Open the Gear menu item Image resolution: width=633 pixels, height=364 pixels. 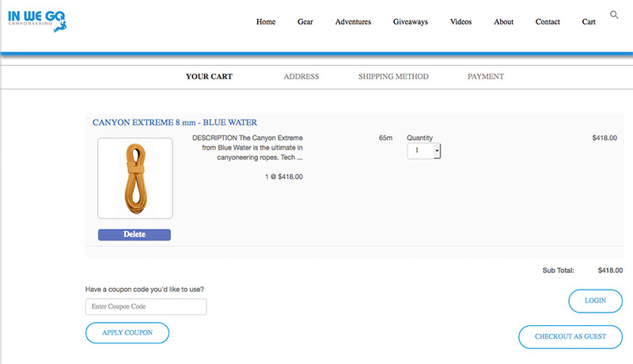[305, 22]
